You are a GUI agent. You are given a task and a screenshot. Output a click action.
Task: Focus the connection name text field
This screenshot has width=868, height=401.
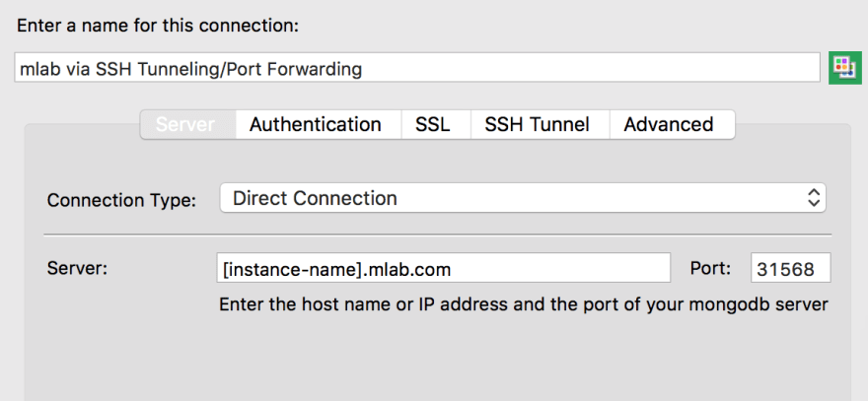417,68
